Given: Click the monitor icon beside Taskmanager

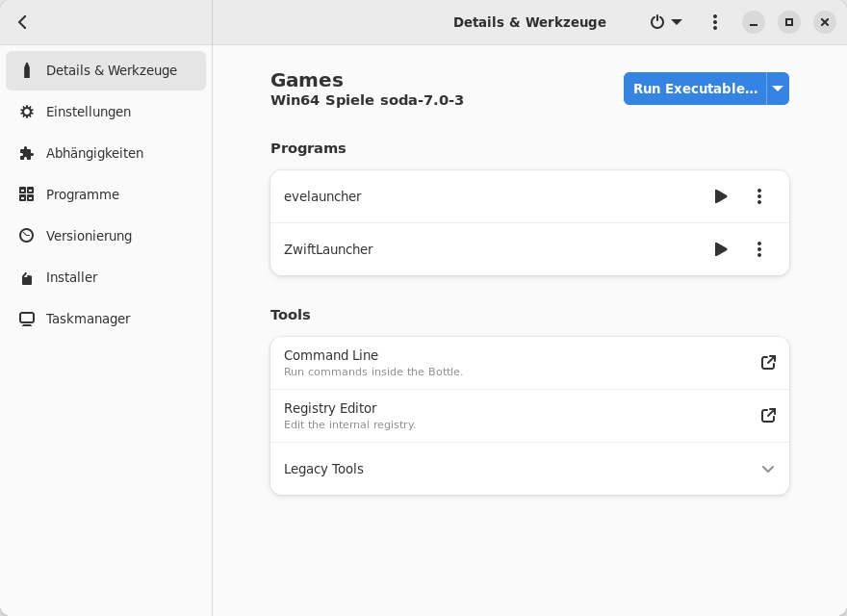Looking at the screenshot, I should 27,319.
